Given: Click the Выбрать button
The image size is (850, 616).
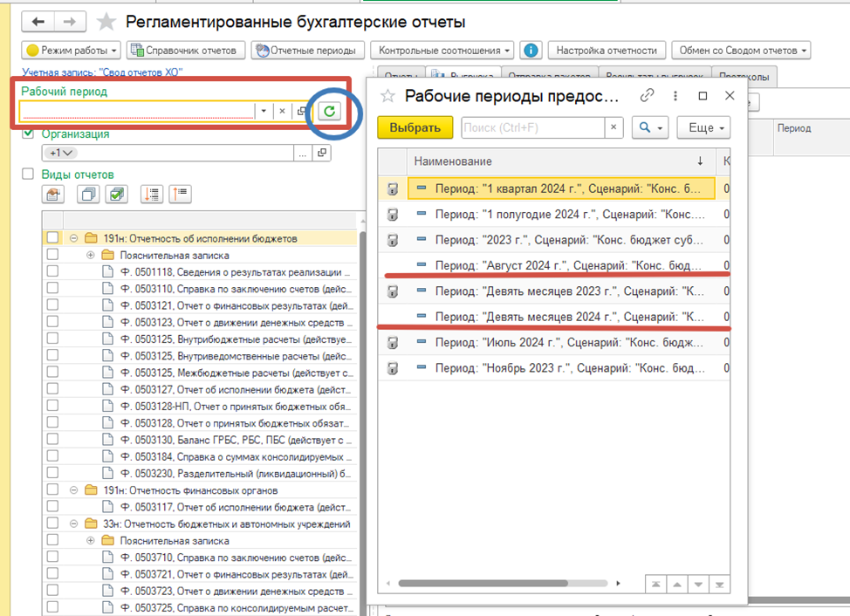Looking at the screenshot, I should click(x=415, y=128).
